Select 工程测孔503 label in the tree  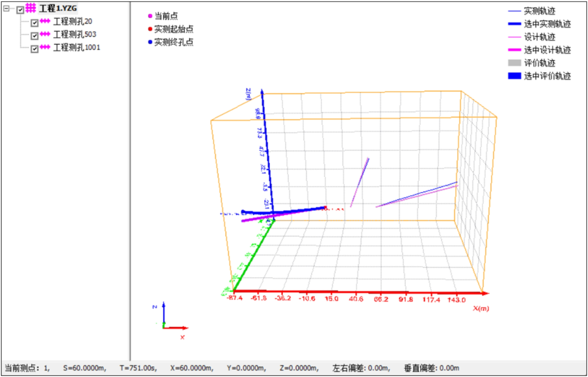[x=75, y=34]
